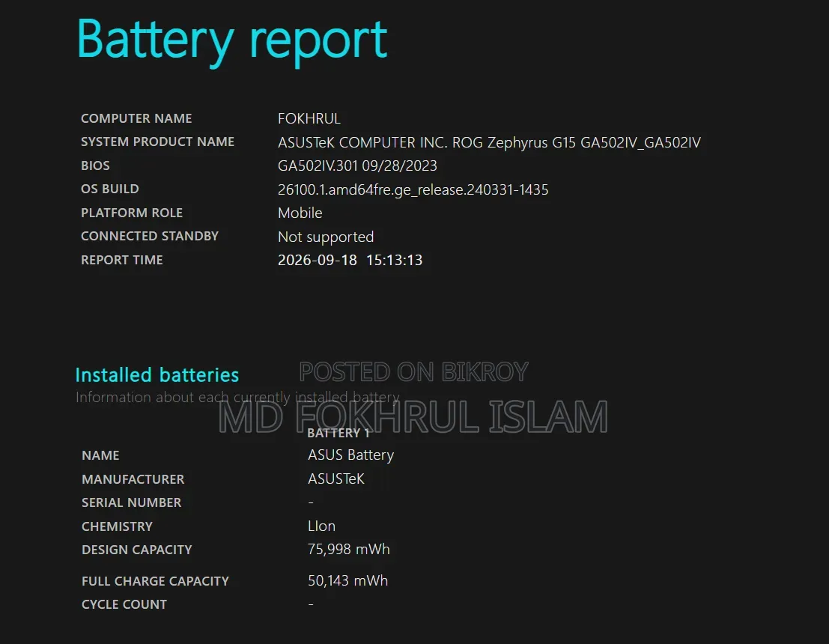Click the Installed batteries section heading
The height and width of the screenshot is (644, 829).
(x=157, y=375)
